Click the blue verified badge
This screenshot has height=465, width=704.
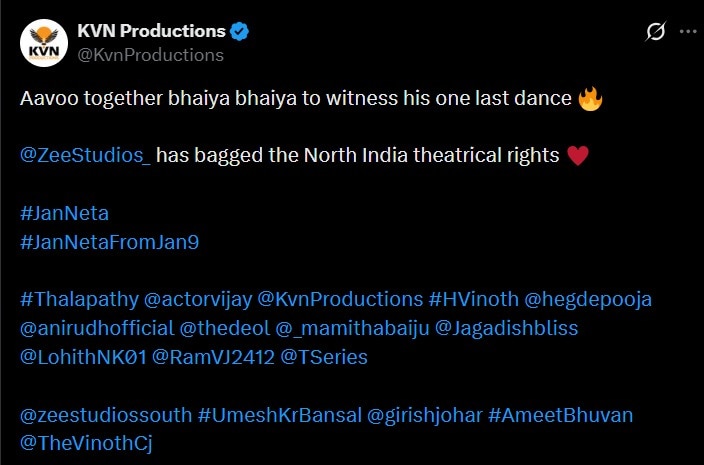click(240, 31)
